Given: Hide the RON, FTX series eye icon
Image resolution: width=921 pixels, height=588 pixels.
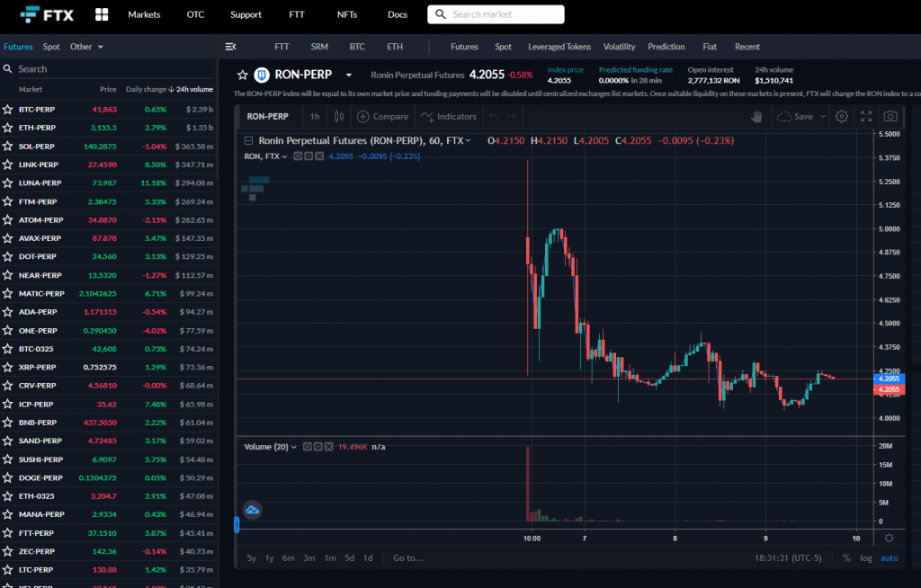Looking at the screenshot, I should point(298,156).
